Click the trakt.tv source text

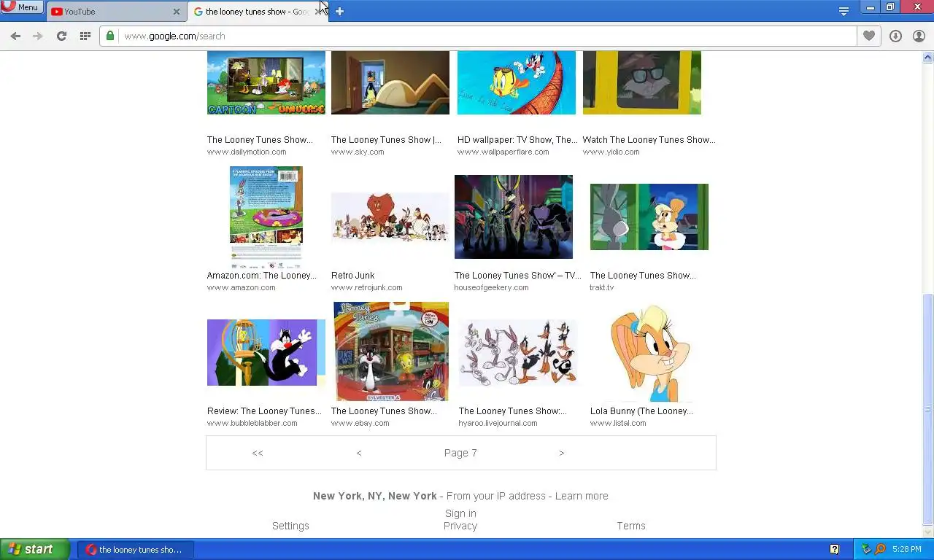[x=602, y=287]
